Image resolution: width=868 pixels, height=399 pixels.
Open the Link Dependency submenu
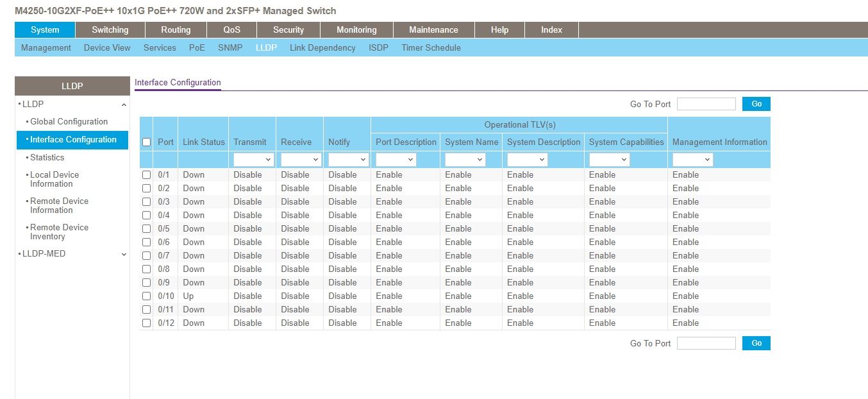tap(322, 48)
